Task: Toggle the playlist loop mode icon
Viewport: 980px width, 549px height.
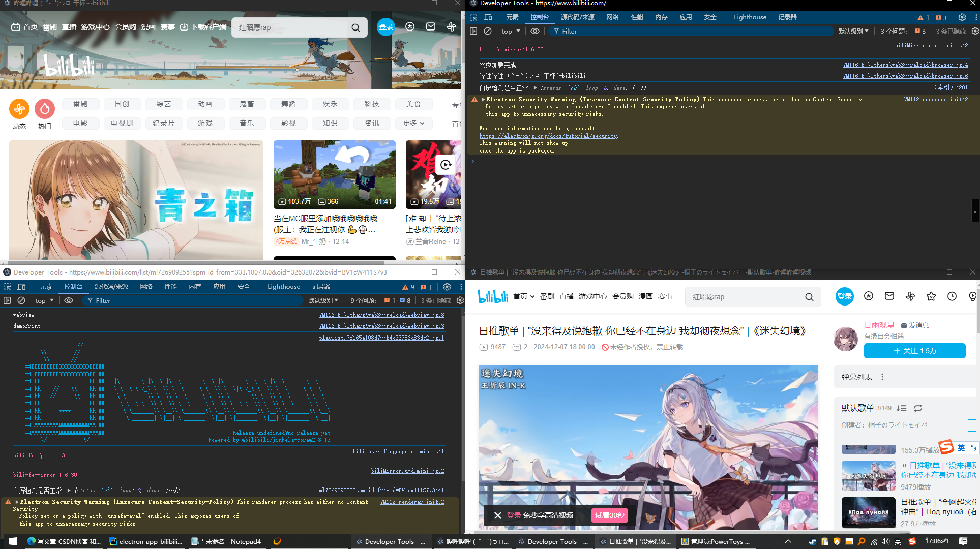Action: (x=918, y=408)
